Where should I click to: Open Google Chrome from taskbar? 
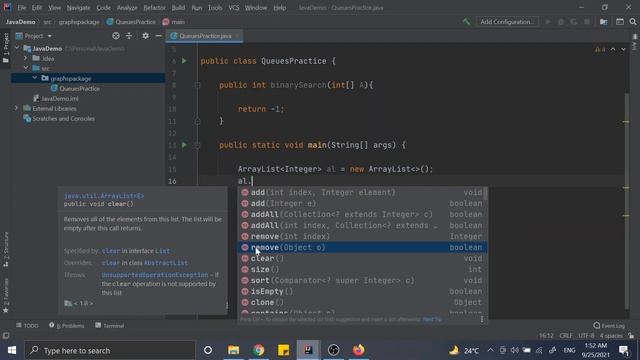[258, 350]
